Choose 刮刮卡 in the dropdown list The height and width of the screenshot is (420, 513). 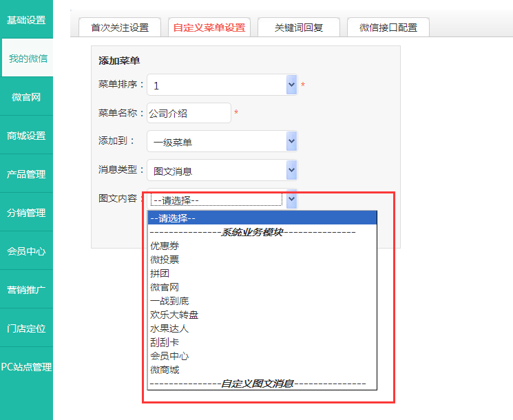165,342
